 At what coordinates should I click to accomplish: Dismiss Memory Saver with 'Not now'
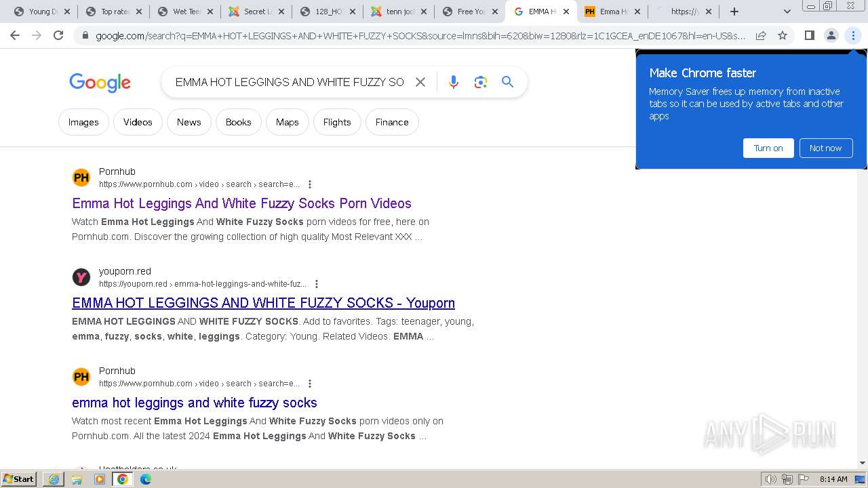tap(825, 148)
